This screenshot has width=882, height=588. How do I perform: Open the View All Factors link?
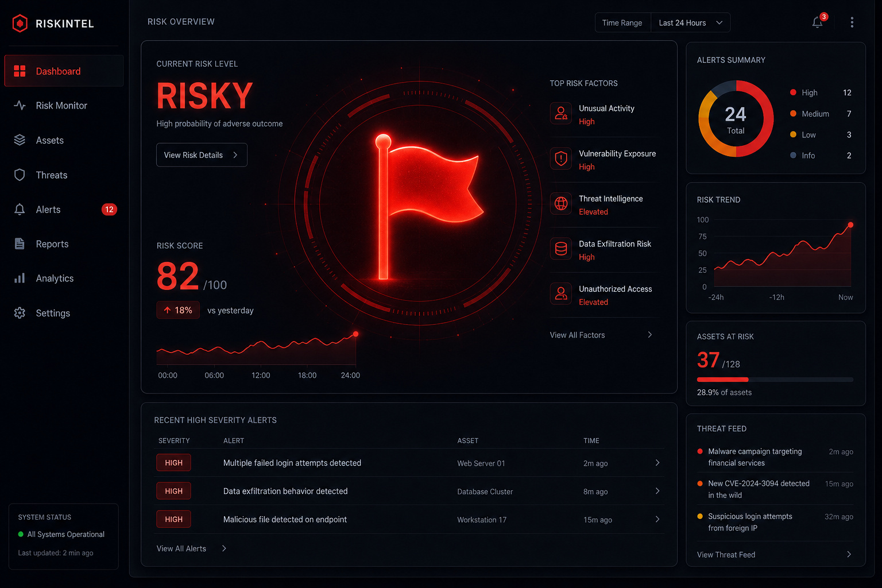click(577, 335)
